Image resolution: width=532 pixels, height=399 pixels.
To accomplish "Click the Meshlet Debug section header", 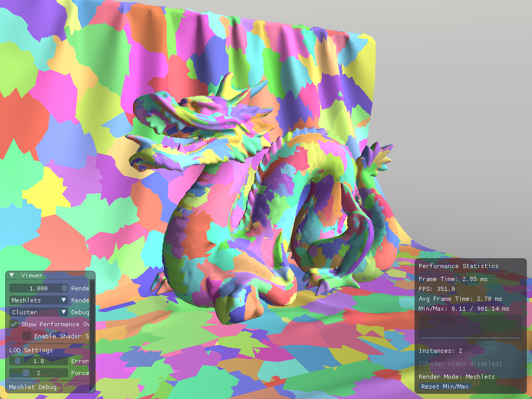I will (32, 387).
